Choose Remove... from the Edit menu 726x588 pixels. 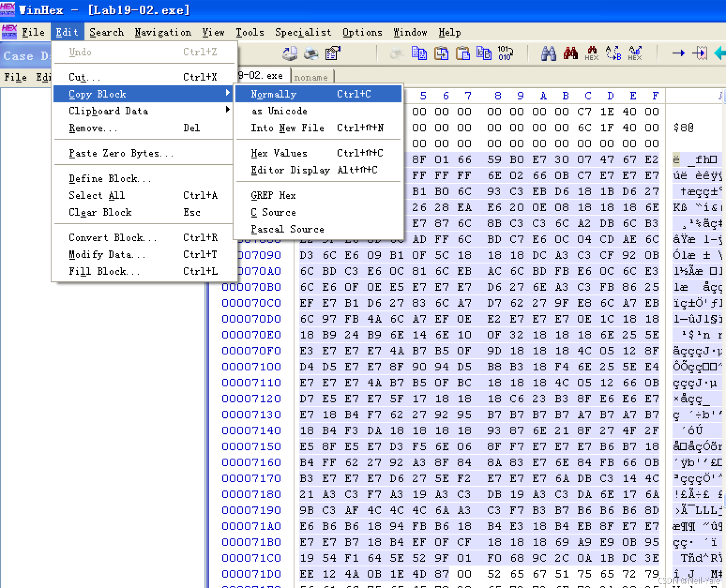coord(144,128)
